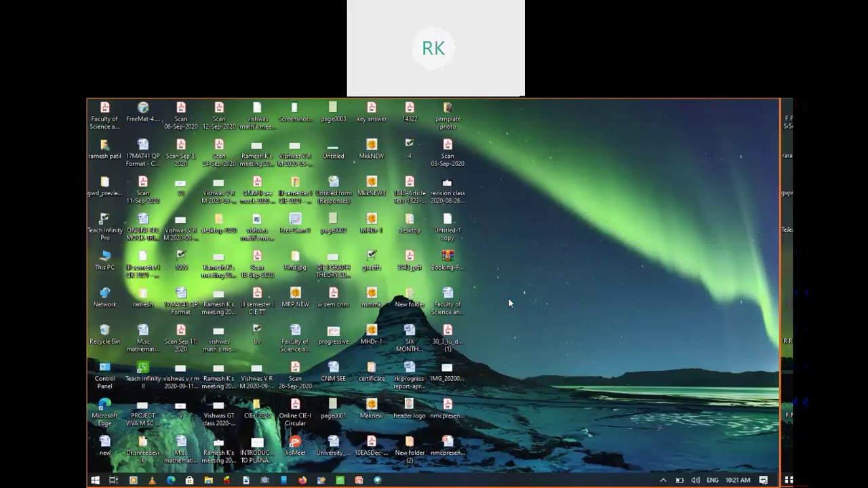
Task: Select the Booking-F WinRAR archive icon
Action: 448,260
